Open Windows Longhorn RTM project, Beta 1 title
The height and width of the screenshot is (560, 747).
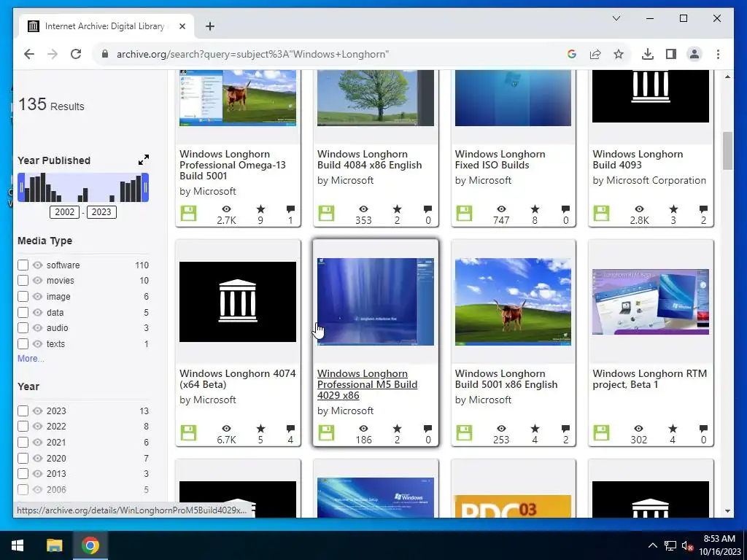650,379
